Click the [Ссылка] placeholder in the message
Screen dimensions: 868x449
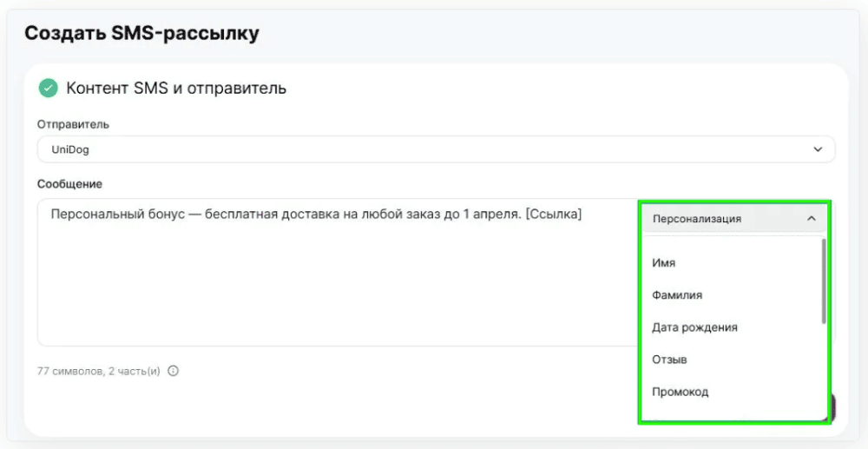[553, 215]
